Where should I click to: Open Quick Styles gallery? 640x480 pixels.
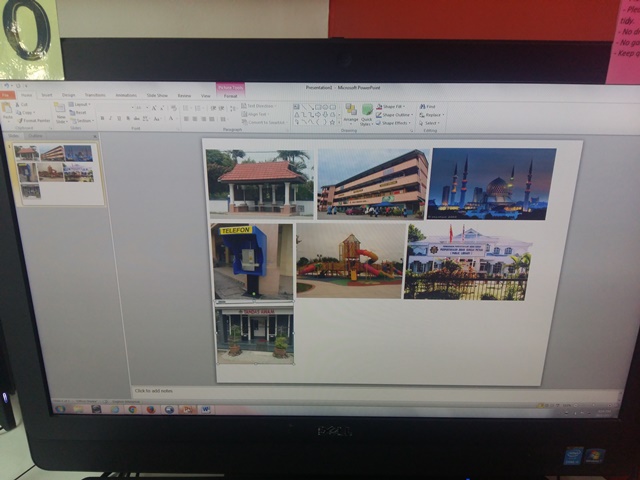(x=367, y=115)
